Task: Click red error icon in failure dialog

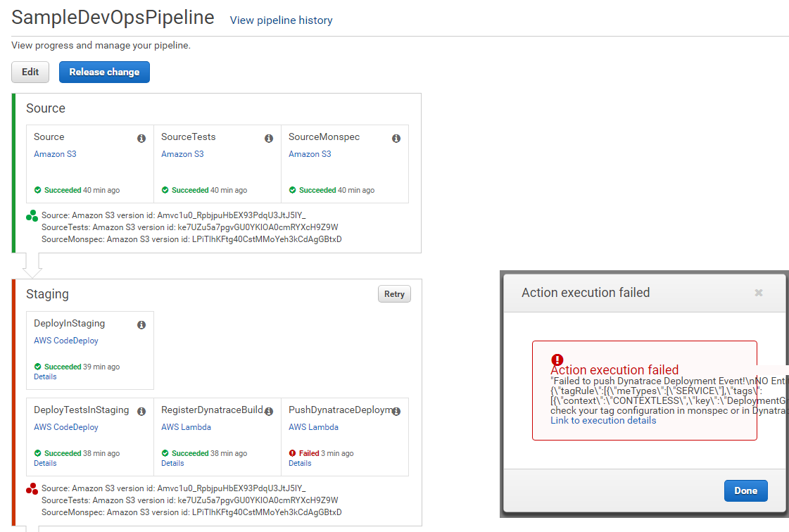Action: [x=557, y=360]
